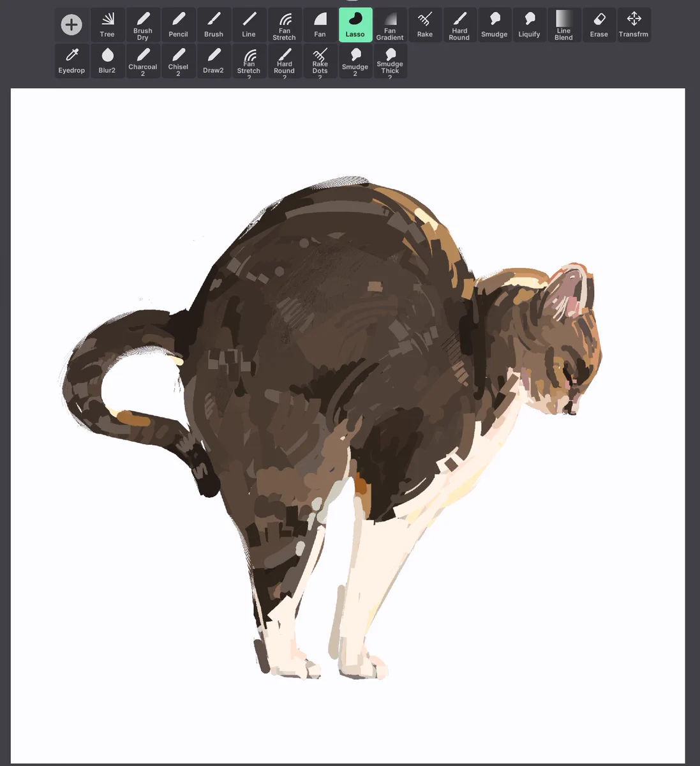Select the top-row Hard Round brush
Screen dimensions: 700x766
tap(459, 25)
